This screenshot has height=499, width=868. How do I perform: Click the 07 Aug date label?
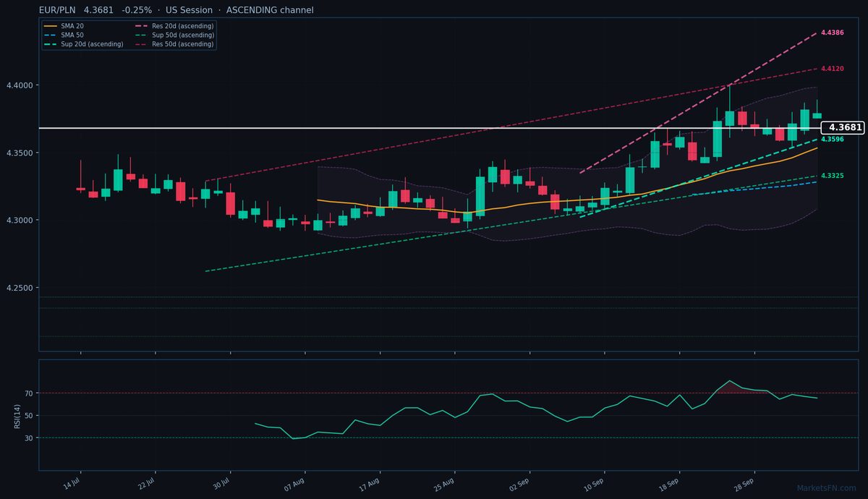pyautogui.click(x=294, y=484)
